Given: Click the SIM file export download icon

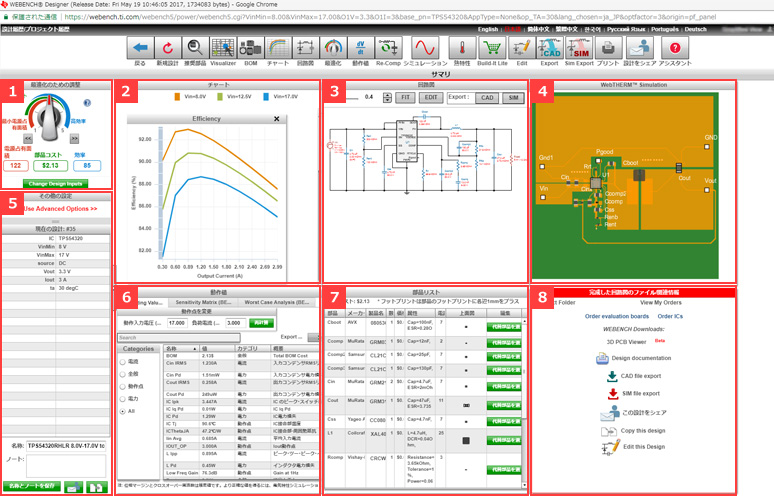Looking at the screenshot, I should coord(613,393).
